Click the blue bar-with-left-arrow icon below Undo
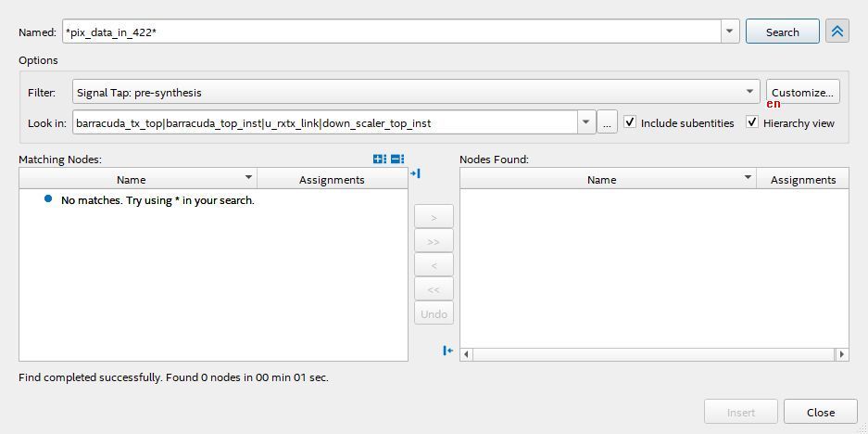868x434 pixels. 448,351
